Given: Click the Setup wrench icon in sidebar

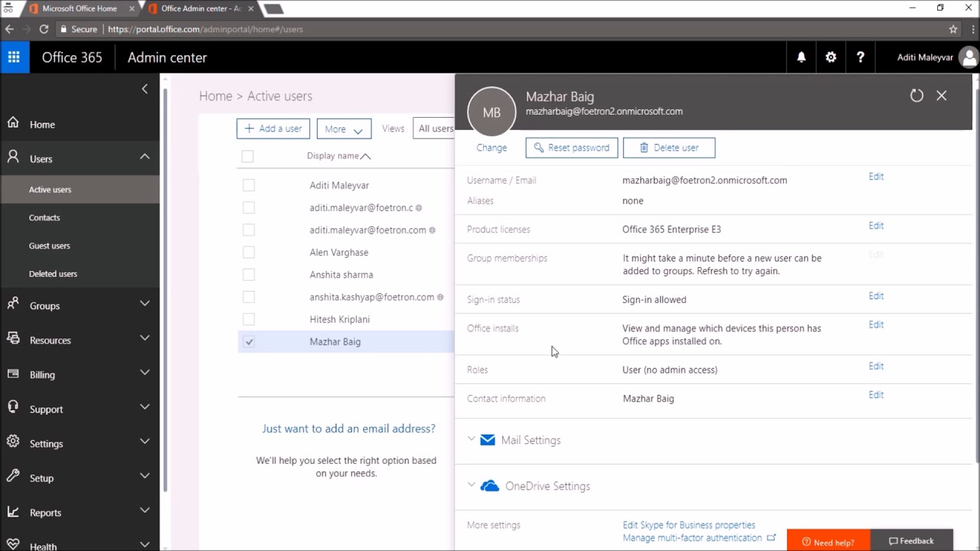Looking at the screenshot, I should (13, 476).
